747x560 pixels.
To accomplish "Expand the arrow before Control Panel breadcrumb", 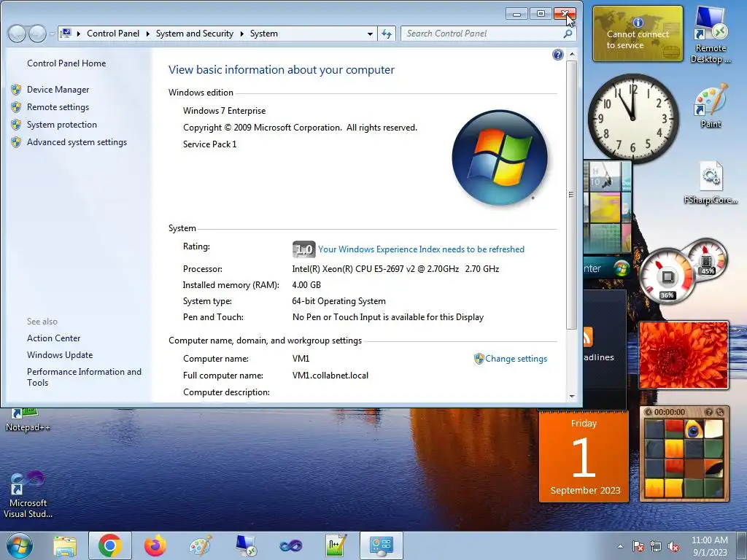I will click(79, 34).
